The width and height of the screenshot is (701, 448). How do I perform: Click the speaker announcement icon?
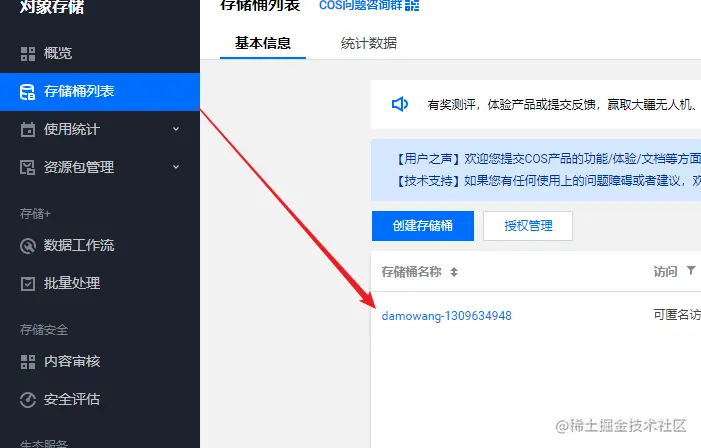click(x=400, y=104)
